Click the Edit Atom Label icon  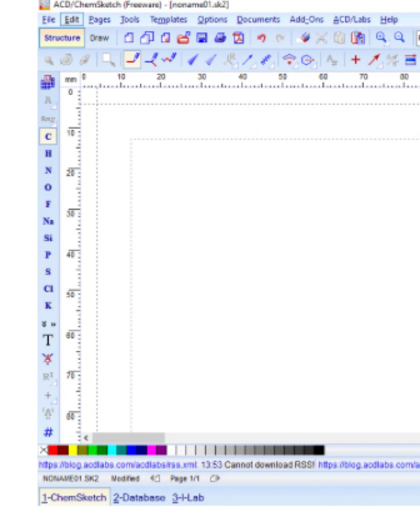pyautogui.click(x=331, y=61)
